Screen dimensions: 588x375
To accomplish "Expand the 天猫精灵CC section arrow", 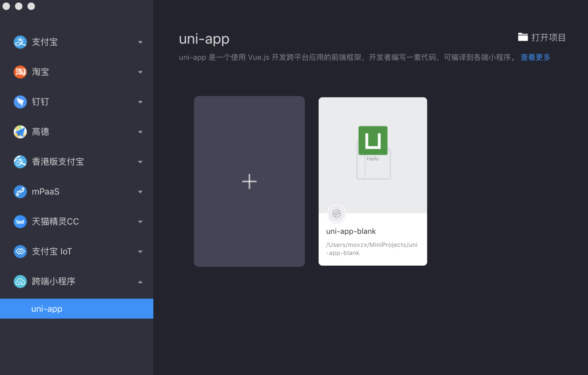I will [140, 222].
